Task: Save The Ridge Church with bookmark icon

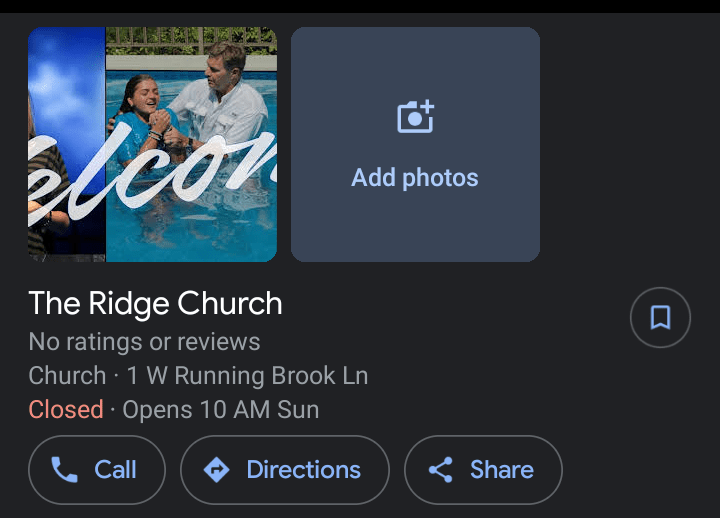Action: pyautogui.click(x=660, y=318)
